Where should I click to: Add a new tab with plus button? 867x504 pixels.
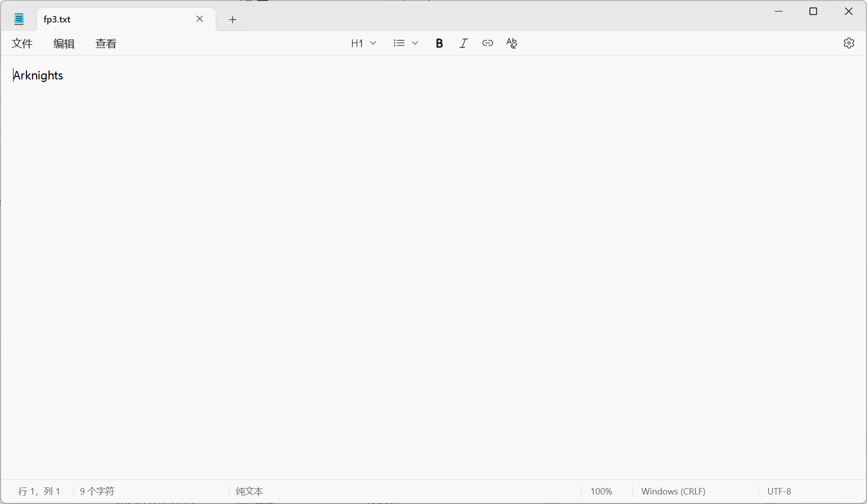[x=232, y=19]
